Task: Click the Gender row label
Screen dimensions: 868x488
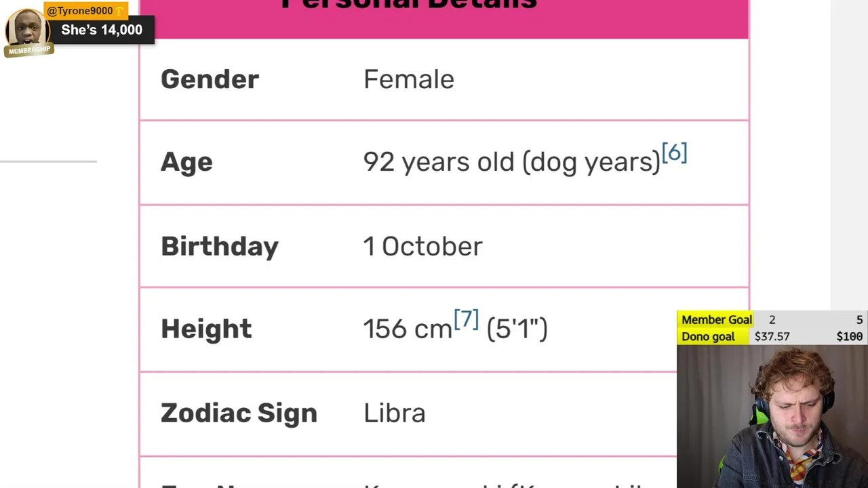Action: [x=210, y=79]
